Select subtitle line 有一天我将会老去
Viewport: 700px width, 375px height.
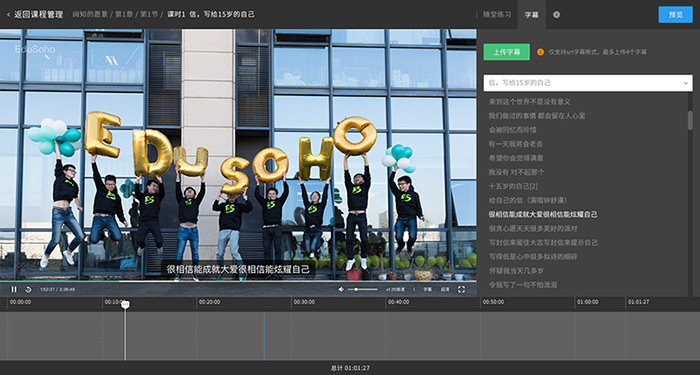(516, 144)
